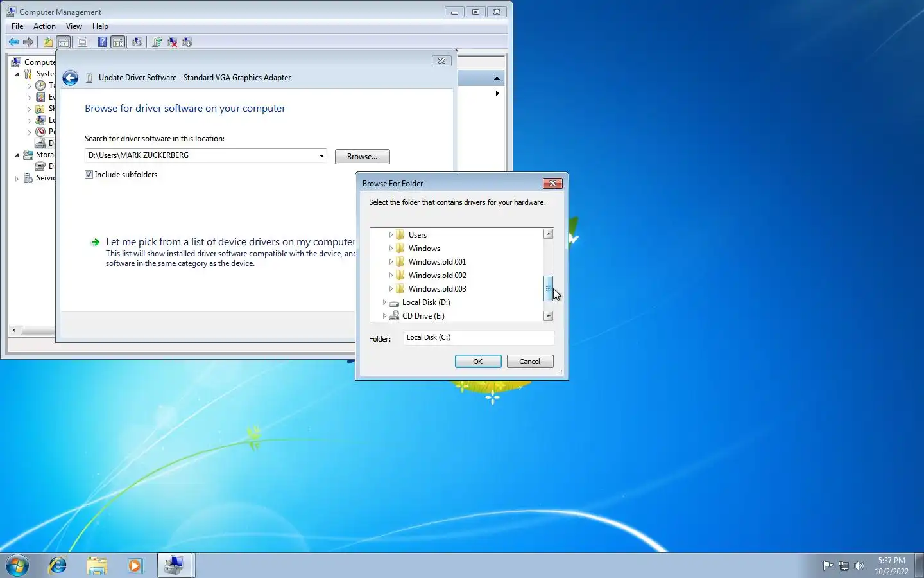Collapse the Storage tree node
Viewport: 924px width, 578px height.
(x=17, y=155)
